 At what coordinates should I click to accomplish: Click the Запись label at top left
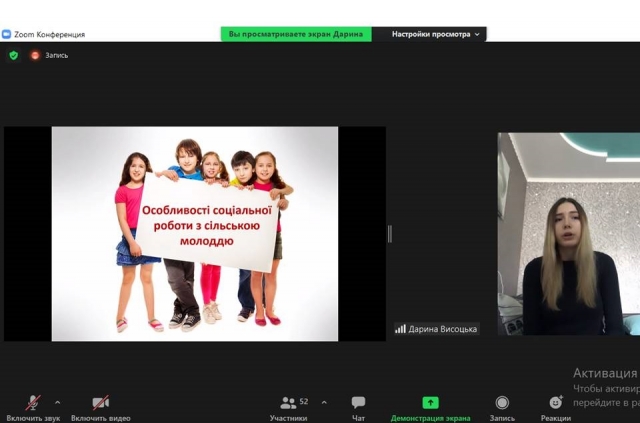click(57, 55)
